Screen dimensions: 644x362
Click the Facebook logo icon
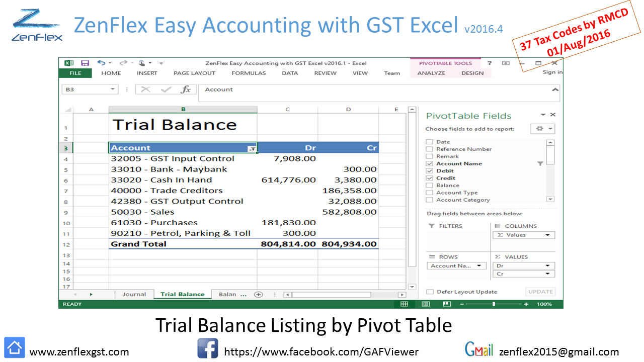207,348
